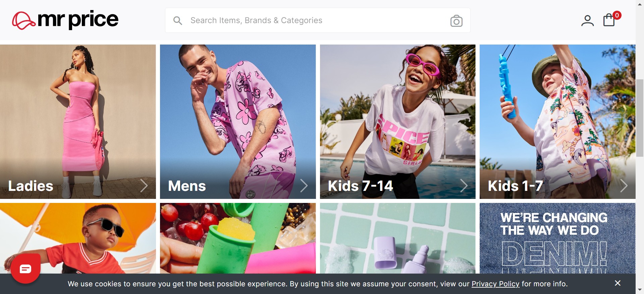Follow the Privacy Policy link

click(x=495, y=284)
